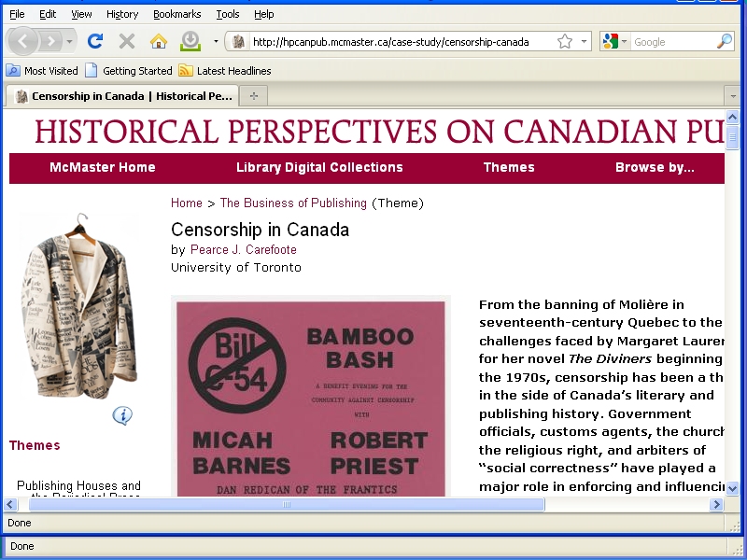Follow The Business of Publishing breadcrumb link
The height and width of the screenshot is (560, 747).
[293, 203]
